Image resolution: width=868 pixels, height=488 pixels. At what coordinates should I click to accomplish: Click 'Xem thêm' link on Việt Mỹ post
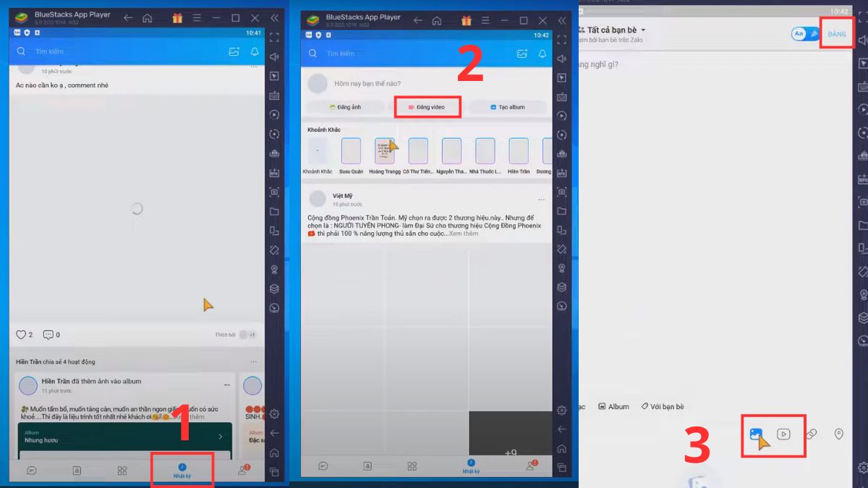[x=464, y=234]
